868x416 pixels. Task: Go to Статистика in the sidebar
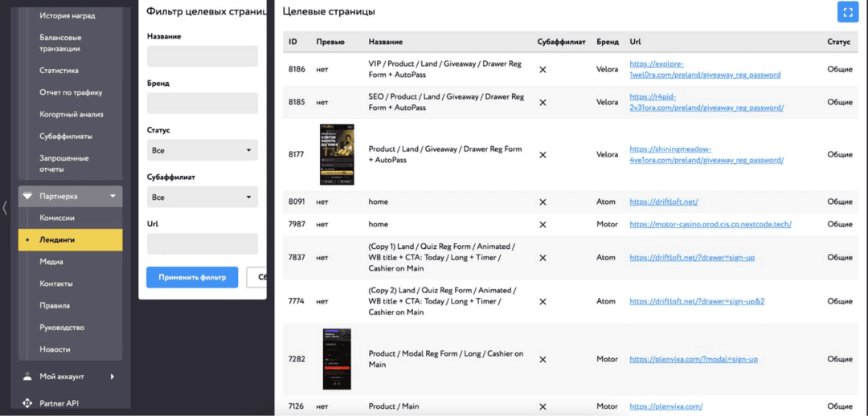pos(59,70)
